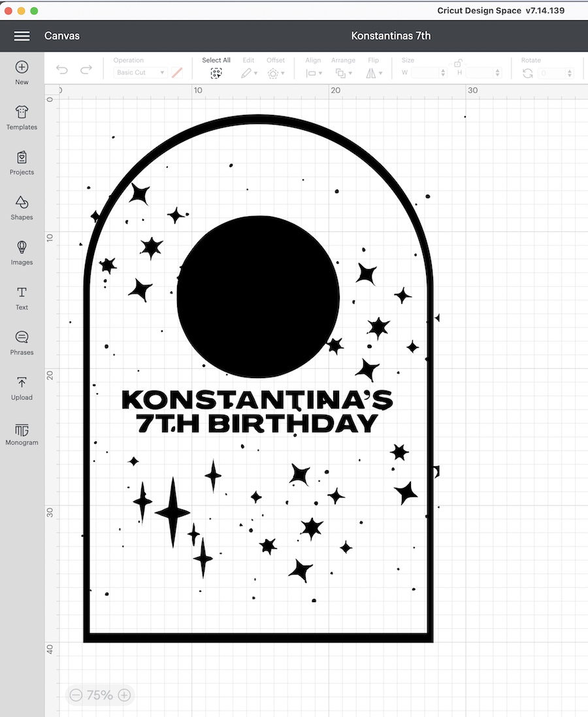Adjust the rotate stepper arrows
This screenshot has width=588, height=717.
[570, 73]
